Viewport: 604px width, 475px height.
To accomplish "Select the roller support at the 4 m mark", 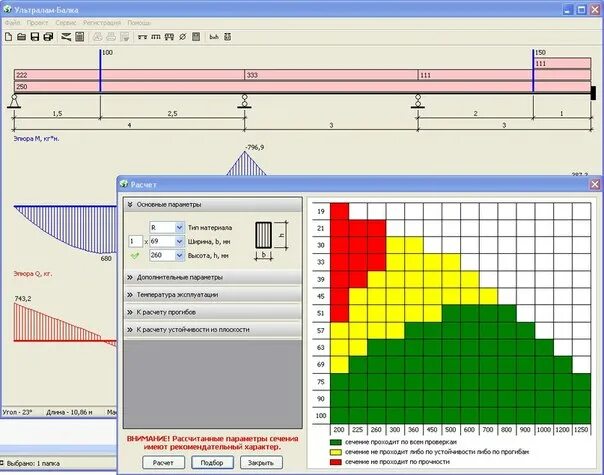I will tap(244, 101).
